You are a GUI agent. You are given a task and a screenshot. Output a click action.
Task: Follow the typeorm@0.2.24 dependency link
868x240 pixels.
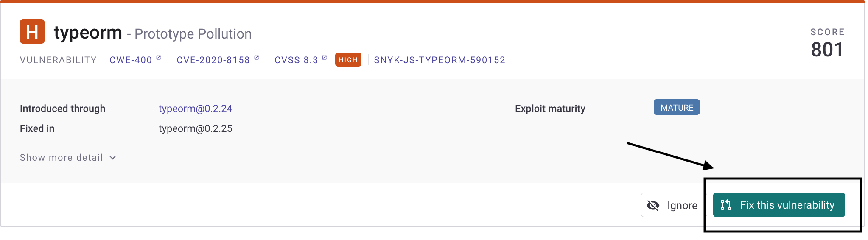point(196,109)
